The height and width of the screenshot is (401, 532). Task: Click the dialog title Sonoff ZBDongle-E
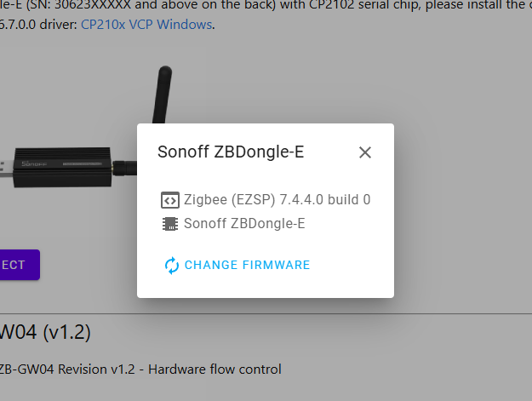point(231,152)
